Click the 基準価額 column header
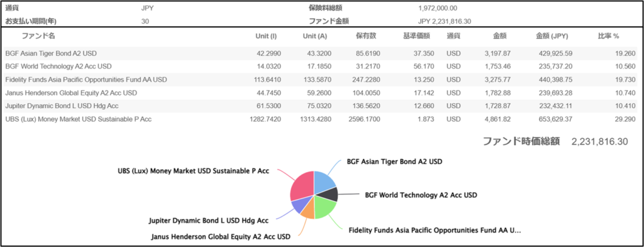 [416, 36]
